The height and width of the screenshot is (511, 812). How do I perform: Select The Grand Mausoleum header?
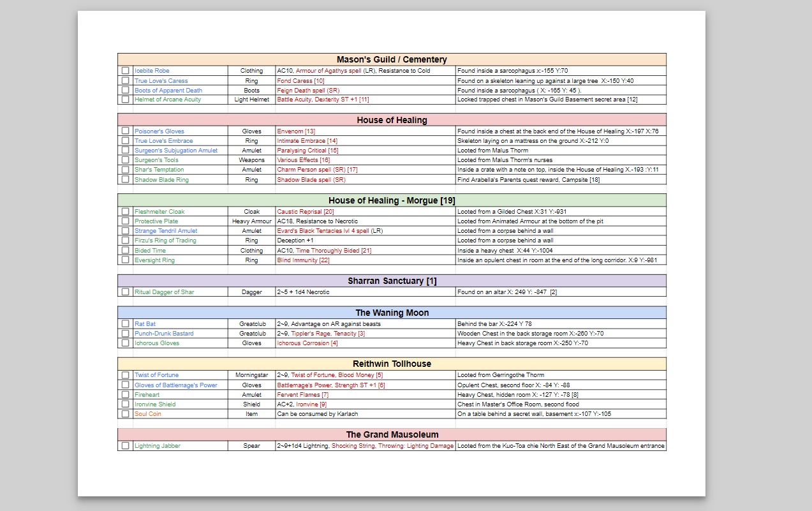point(392,434)
